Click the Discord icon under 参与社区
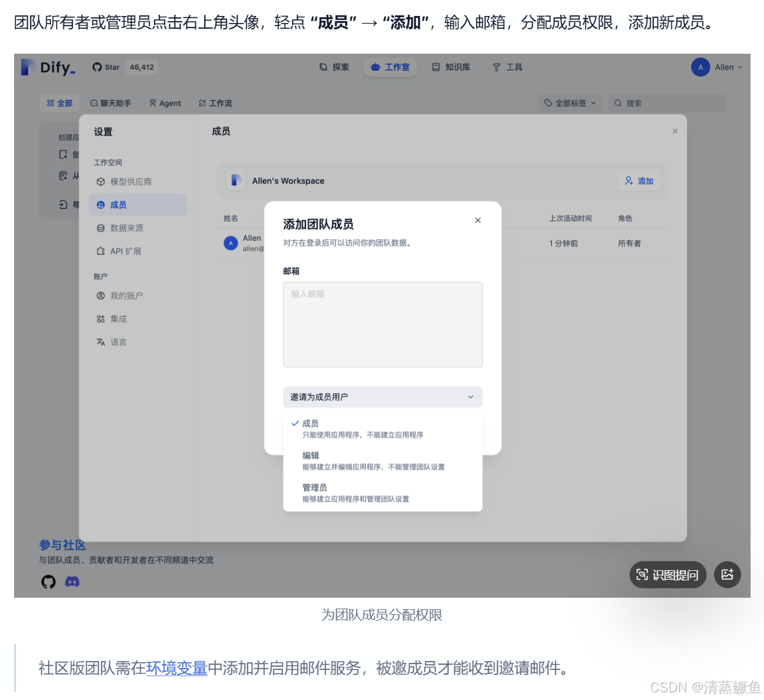 point(72,582)
